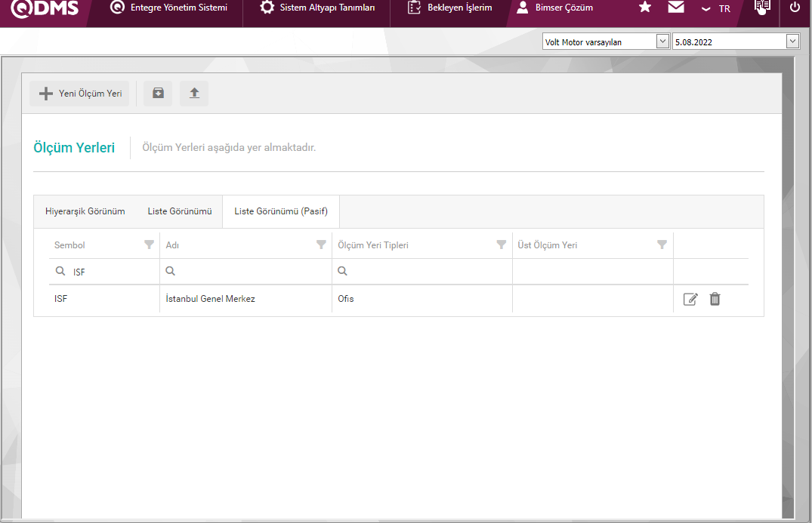This screenshot has height=523, width=812.
Task: Expand the Volt Motor varsayılan dropdown
Action: coord(662,42)
